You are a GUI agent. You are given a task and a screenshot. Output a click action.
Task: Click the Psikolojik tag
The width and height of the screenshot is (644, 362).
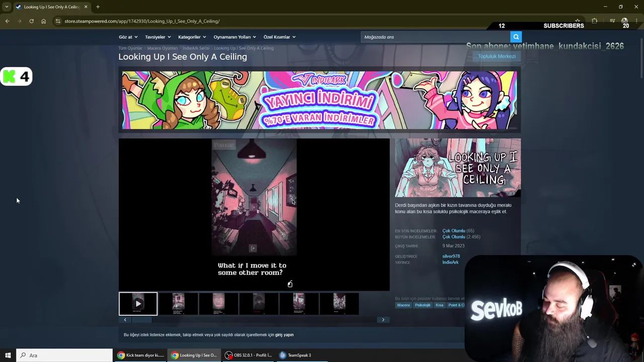coord(423,305)
